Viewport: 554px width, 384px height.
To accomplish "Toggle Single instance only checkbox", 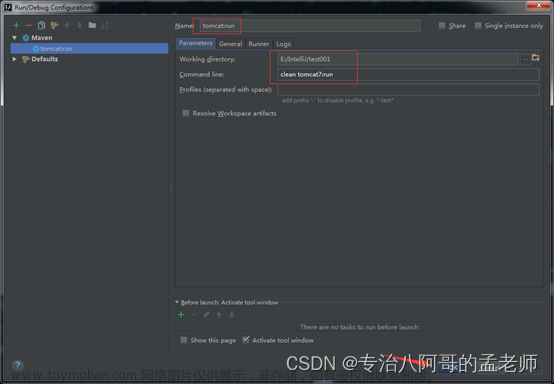I will (x=478, y=25).
